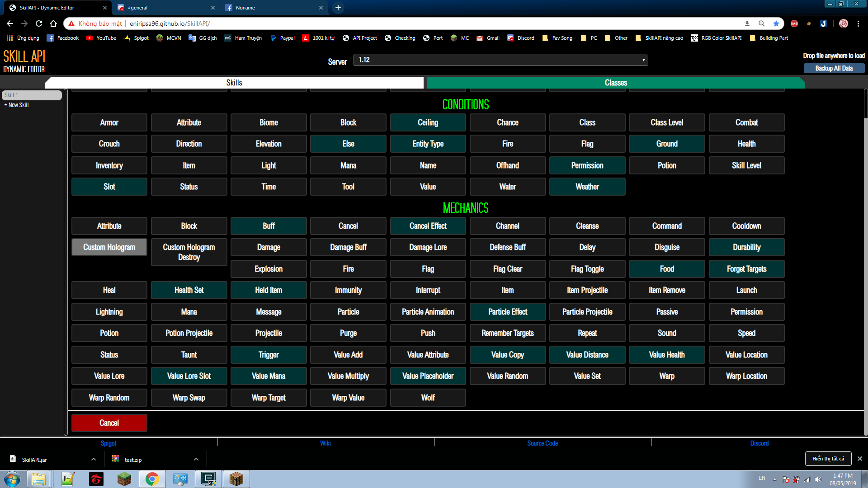Expand options arrow for SkillAPI.jar download

[94, 460]
